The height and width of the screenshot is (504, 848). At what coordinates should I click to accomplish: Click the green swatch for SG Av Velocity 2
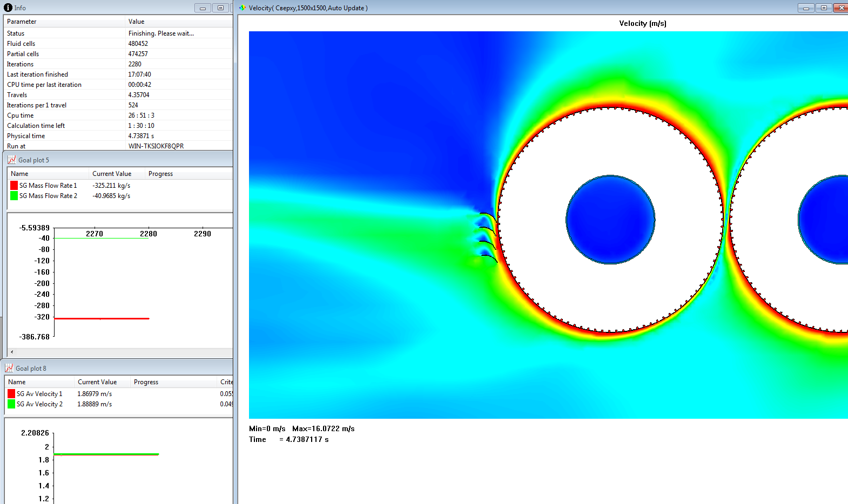pyautogui.click(x=11, y=404)
